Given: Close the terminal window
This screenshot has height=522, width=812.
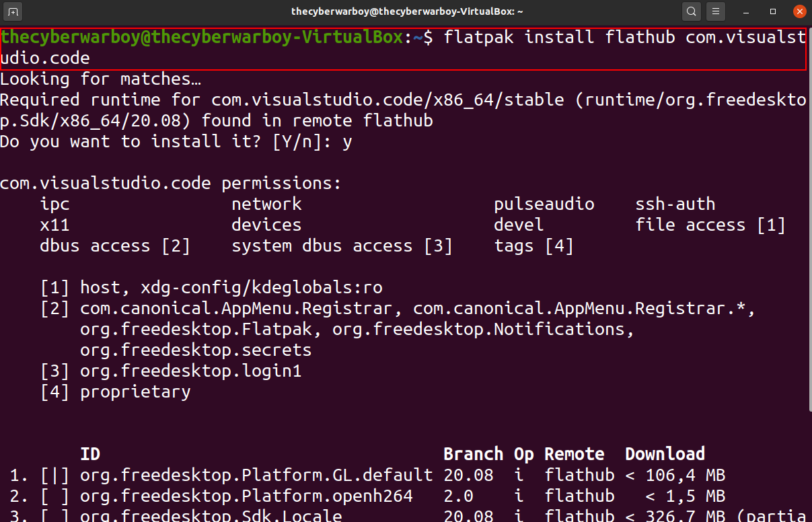Looking at the screenshot, I should [x=799, y=11].
